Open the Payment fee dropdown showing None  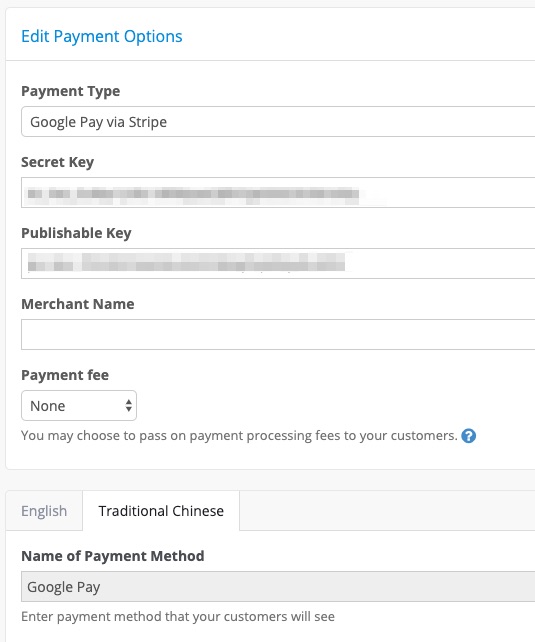point(79,406)
